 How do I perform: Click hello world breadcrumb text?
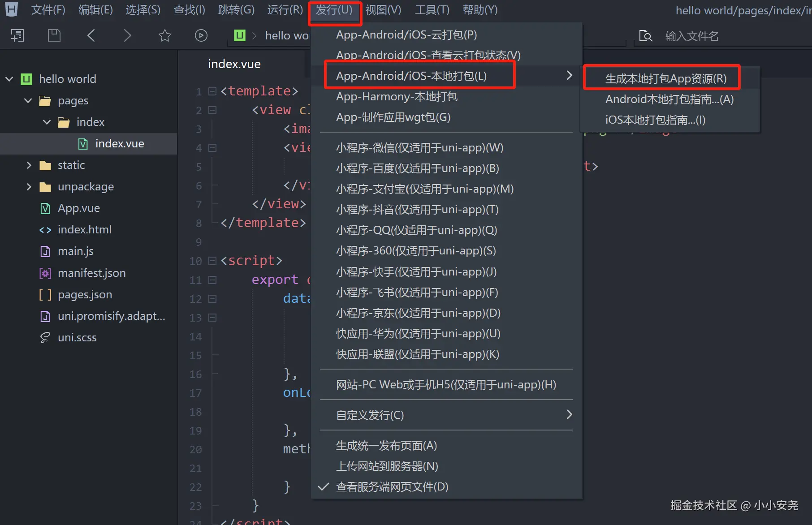pos(288,35)
